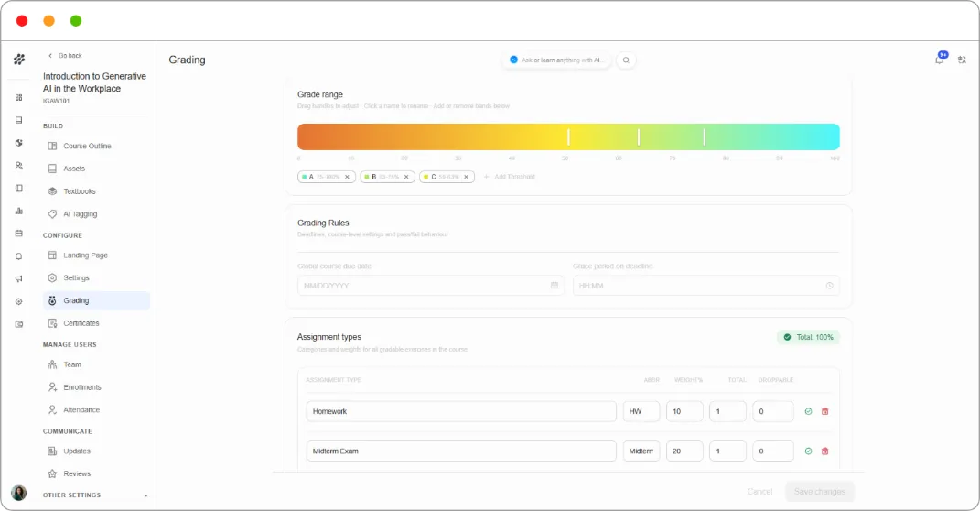Open the dashboard grid icon in rail
The image size is (980, 511).
(x=18, y=98)
